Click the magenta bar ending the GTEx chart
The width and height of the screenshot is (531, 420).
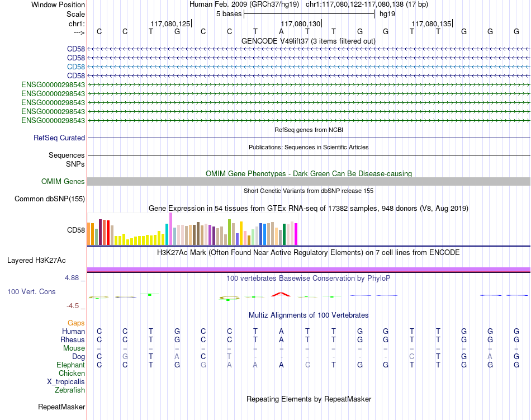tap(296, 234)
